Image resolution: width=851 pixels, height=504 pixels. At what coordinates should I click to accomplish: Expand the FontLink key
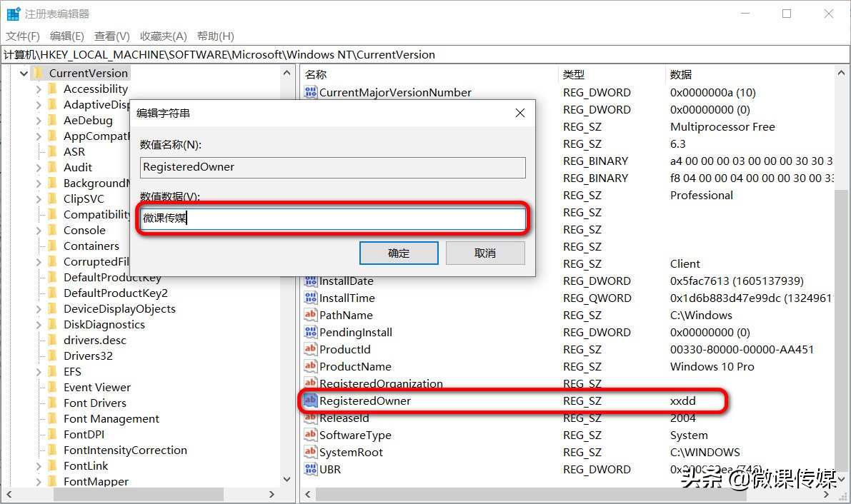tap(39, 466)
